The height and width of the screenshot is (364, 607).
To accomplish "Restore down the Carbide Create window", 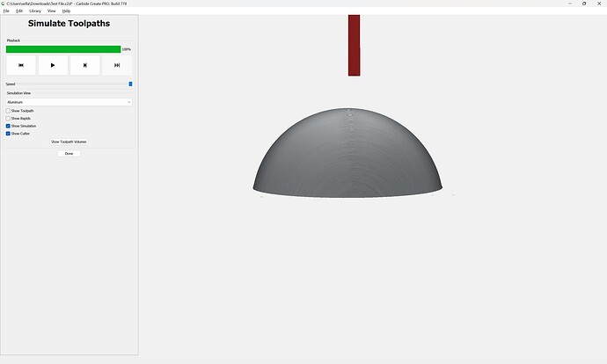I will click(584, 4).
